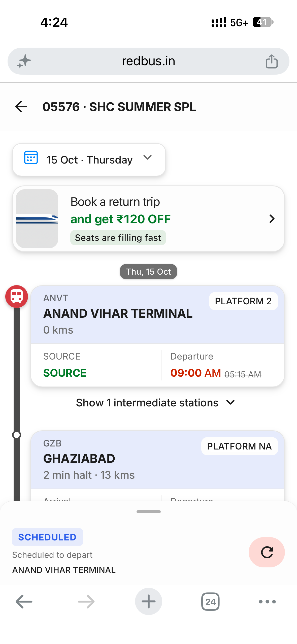Tap the train thumbnail in offer card
The image size is (297, 644).
(x=37, y=219)
